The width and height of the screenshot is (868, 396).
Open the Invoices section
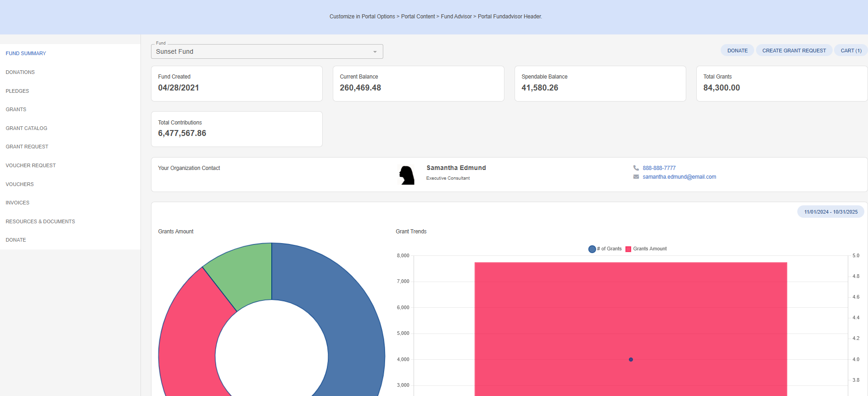tap(17, 203)
